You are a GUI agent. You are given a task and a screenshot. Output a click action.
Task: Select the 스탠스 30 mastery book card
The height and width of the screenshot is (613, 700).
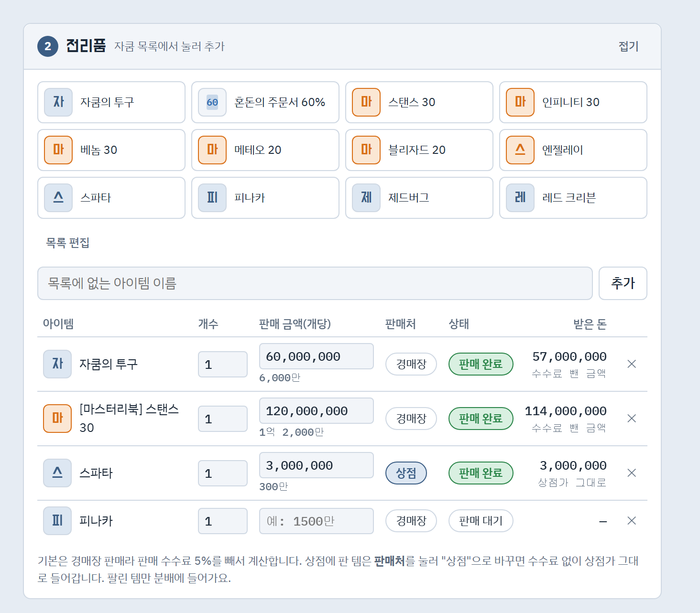coord(419,102)
